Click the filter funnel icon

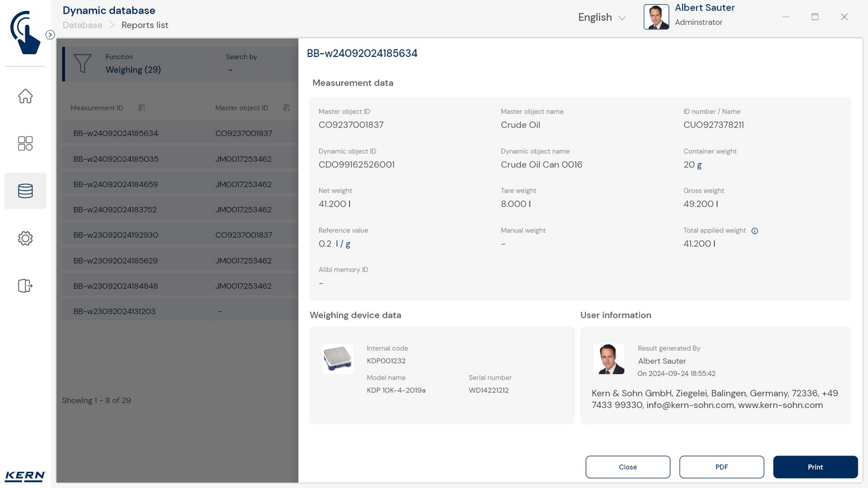point(82,64)
